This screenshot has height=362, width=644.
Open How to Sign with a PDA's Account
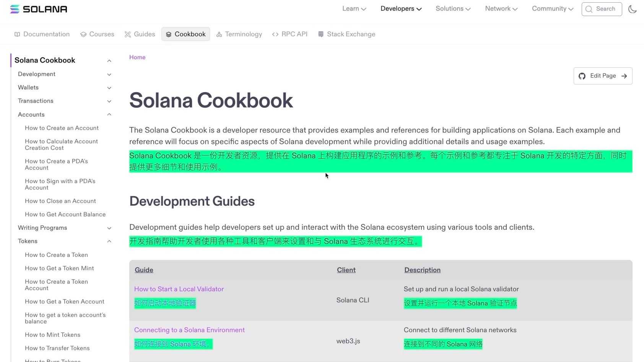pyautogui.click(x=60, y=184)
